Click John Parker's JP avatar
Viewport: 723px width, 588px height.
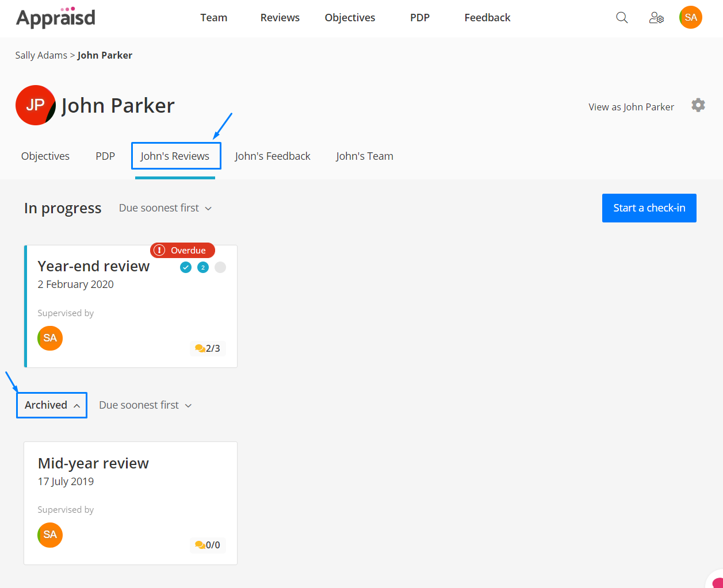(x=36, y=105)
